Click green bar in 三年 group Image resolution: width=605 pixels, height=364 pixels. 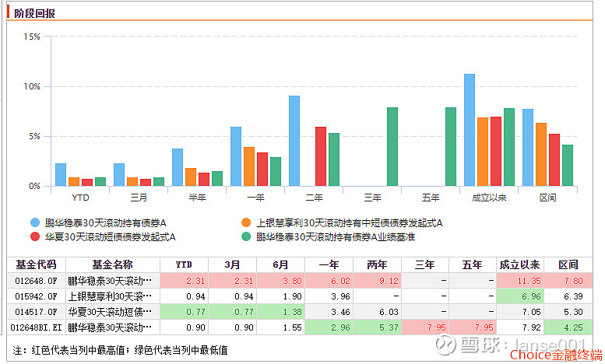tap(392, 147)
